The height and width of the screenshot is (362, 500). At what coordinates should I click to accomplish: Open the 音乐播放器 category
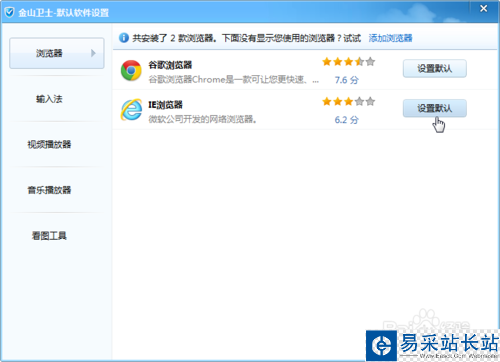click(x=49, y=190)
